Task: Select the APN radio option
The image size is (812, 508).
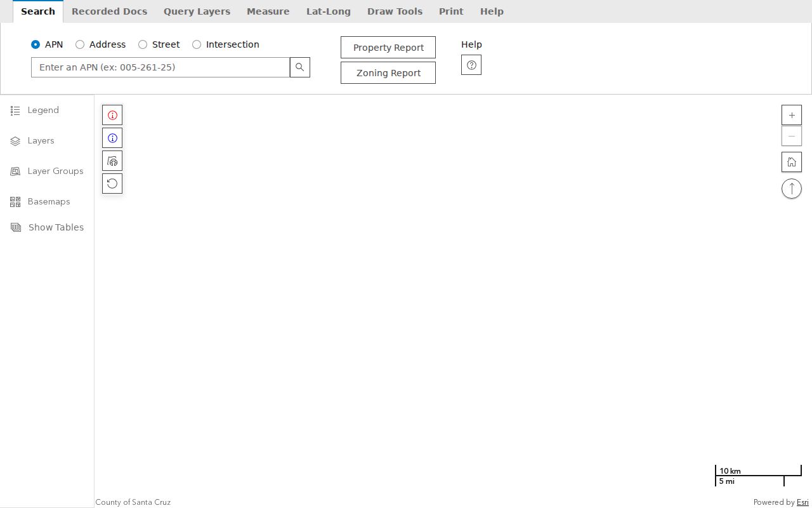Action: coord(36,44)
